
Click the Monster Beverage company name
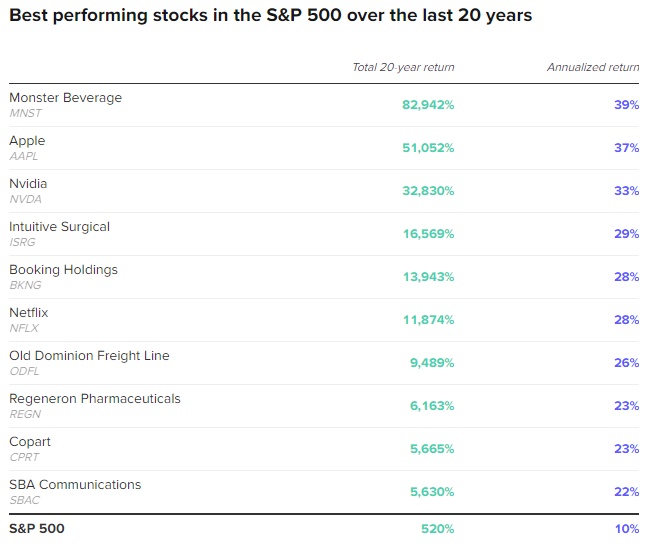[65, 98]
